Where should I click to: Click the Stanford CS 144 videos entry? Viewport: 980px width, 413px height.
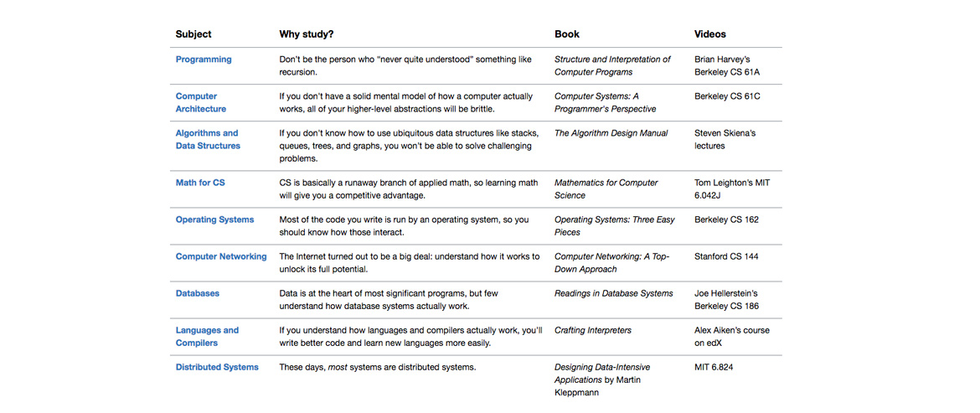tap(726, 256)
